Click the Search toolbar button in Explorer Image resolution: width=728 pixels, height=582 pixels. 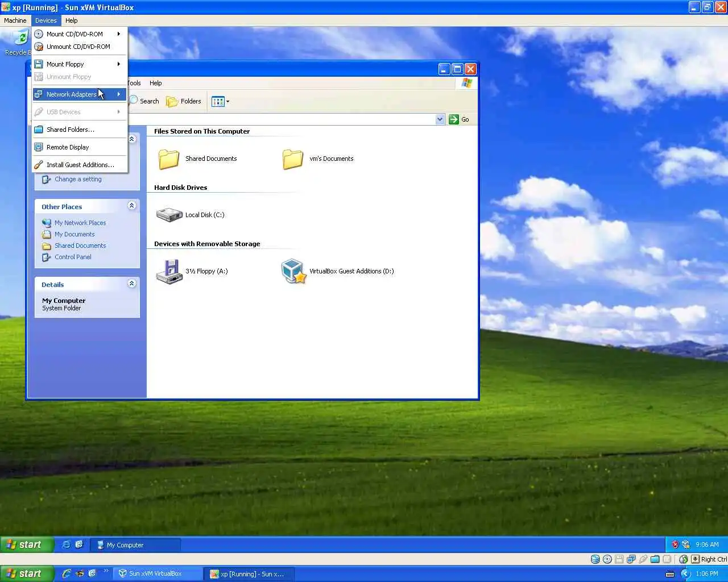point(144,101)
